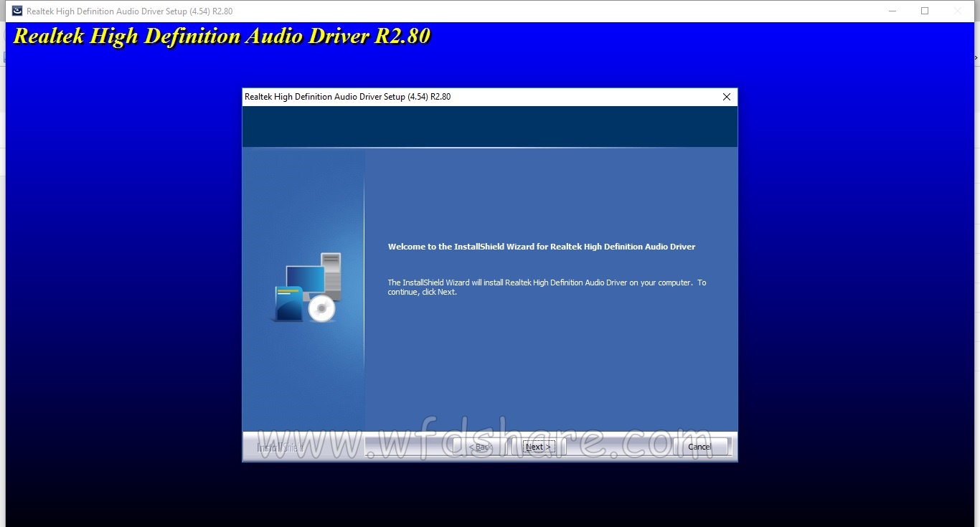Click the computer and disc installer graphic

308,288
